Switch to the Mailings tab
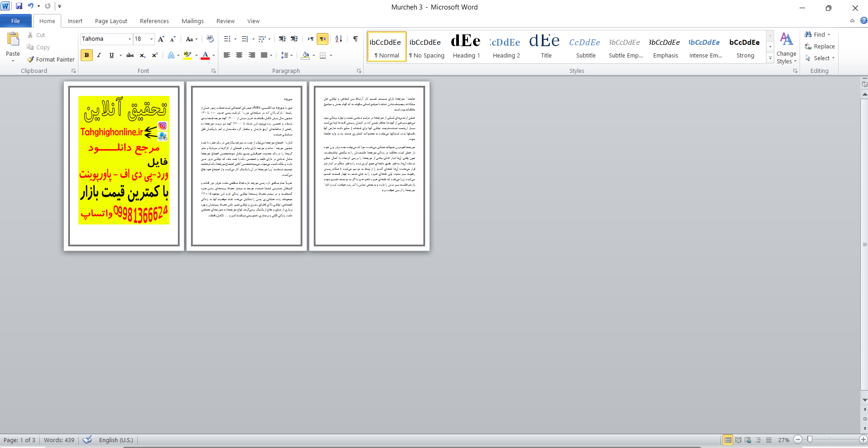Image resolution: width=868 pixels, height=448 pixels. [193, 21]
